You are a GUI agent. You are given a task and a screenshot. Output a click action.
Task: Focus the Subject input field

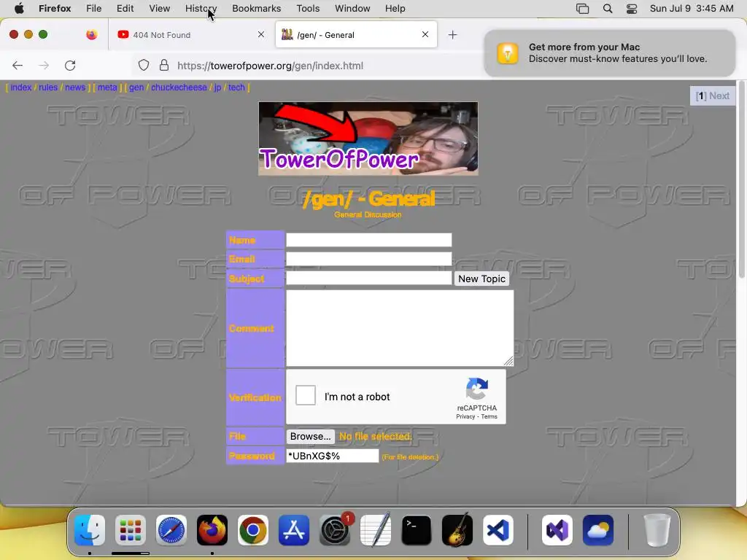(368, 278)
